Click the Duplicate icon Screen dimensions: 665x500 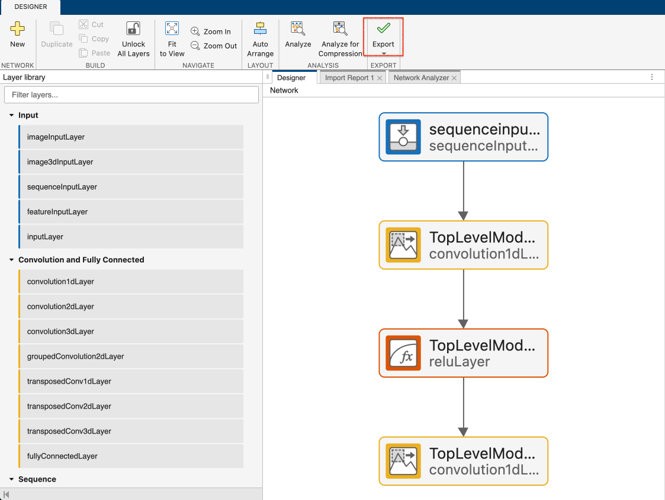[56, 29]
